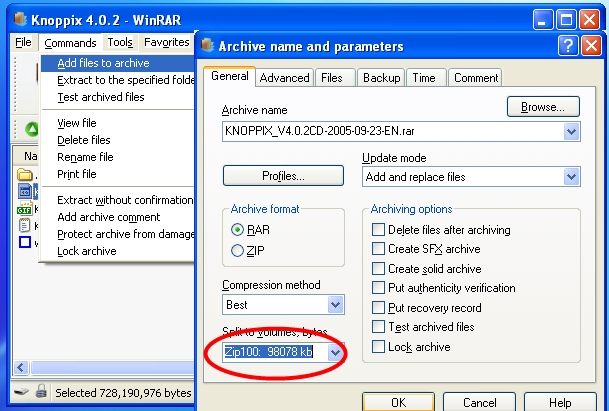Check the Lock archive checkbox
The height and width of the screenshot is (411, 609).
(x=378, y=347)
